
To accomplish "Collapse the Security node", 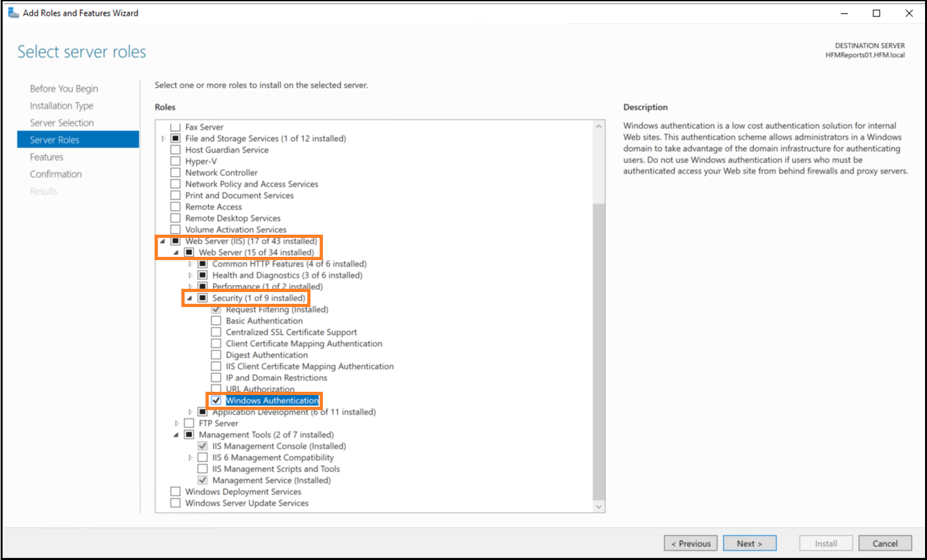I will click(190, 298).
